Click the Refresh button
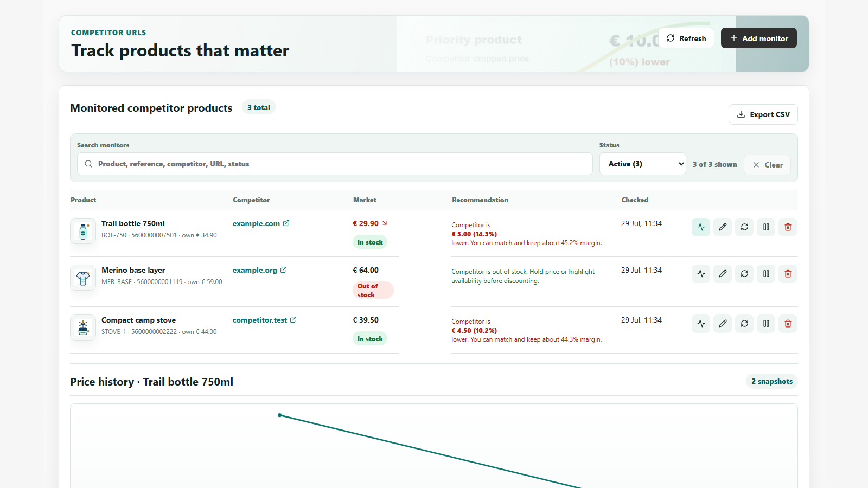Screen dimensions: 868x488 (x=686, y=38)
